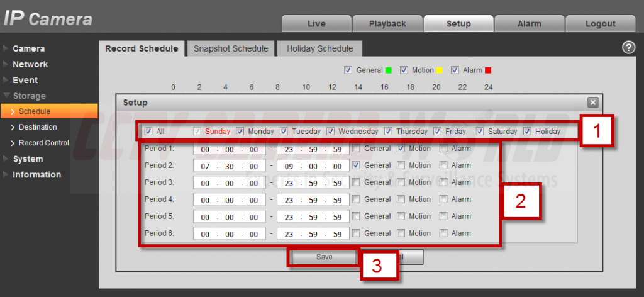
Task: Expand the System sidebar section
Action: 28,159
